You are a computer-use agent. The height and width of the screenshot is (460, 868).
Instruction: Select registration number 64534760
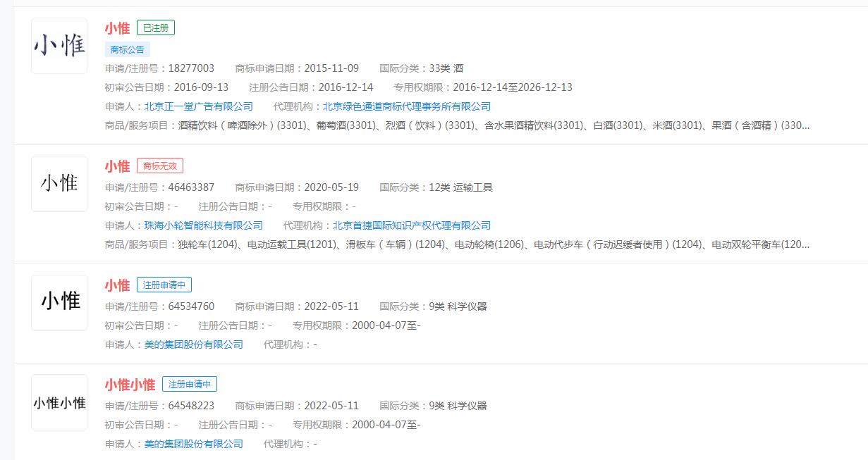(191, 306)
